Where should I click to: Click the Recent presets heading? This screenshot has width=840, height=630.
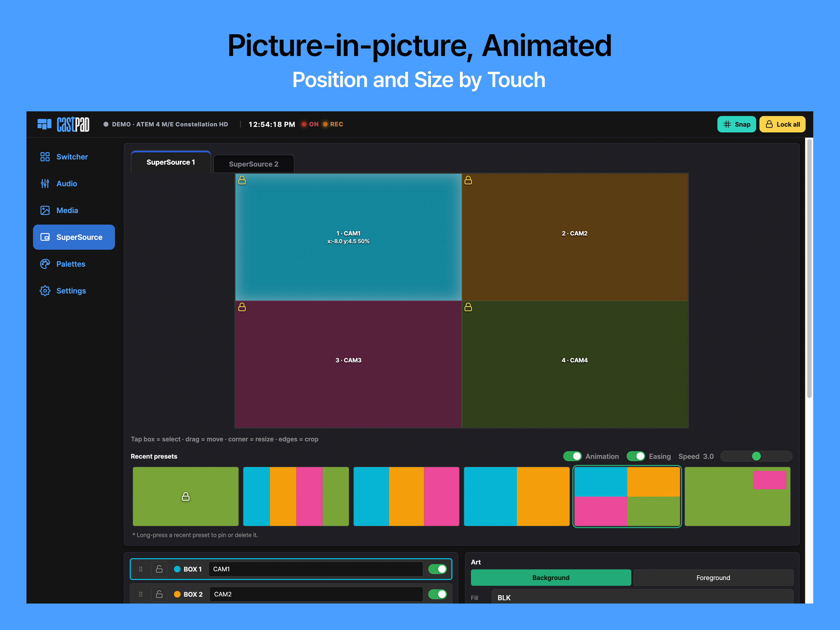click(154, 456)
